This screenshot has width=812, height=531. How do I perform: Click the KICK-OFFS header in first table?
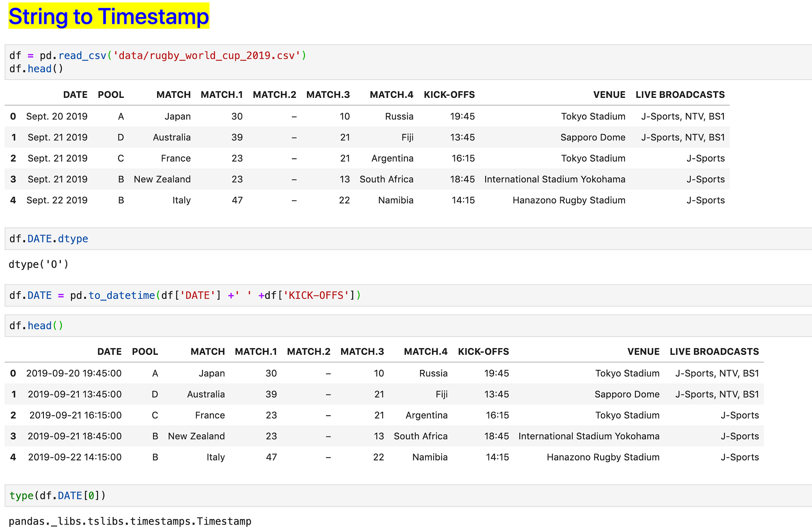(449, 95)
